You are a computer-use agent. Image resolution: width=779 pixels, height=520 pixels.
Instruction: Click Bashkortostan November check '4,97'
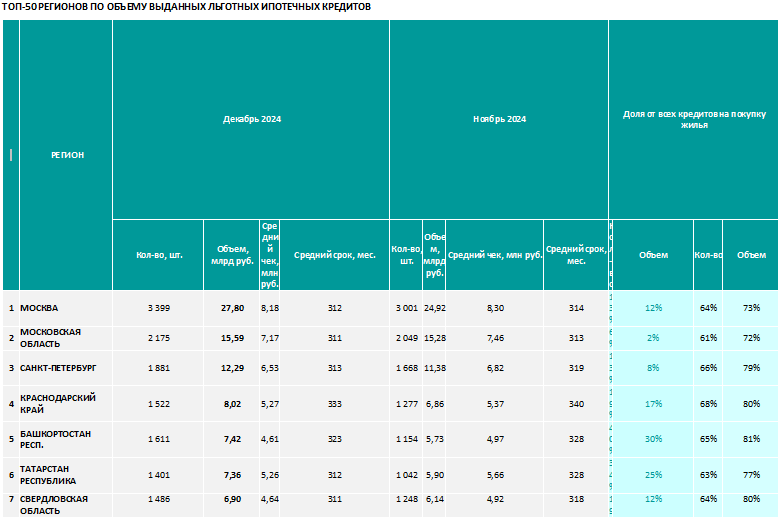(x=495, y=440)
